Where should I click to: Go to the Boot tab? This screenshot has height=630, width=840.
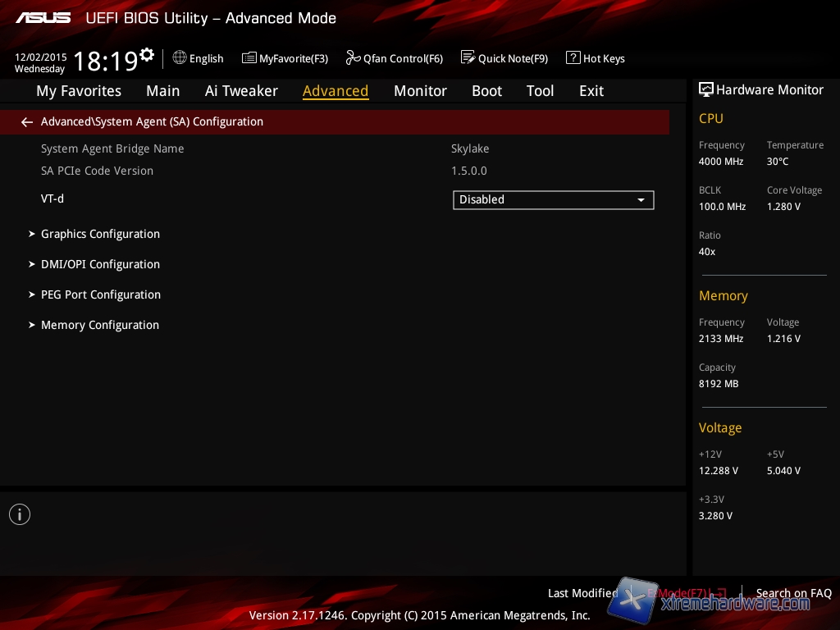pyautogui.click(x=486, y=91)
